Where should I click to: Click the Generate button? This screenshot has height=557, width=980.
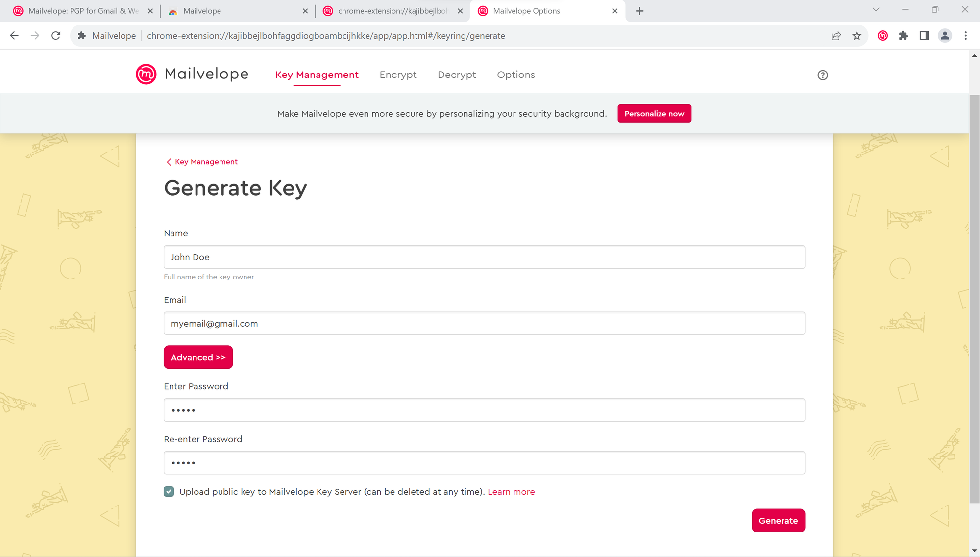[778, 521]
